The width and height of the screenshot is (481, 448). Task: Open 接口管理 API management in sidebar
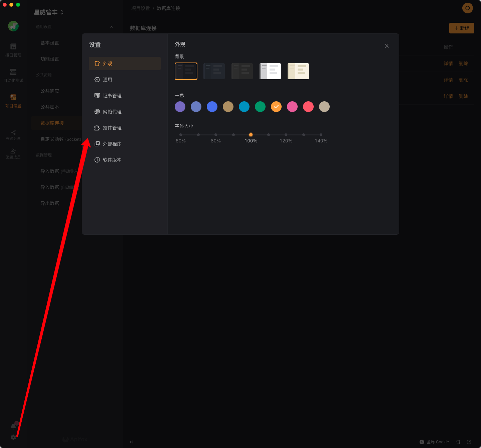point(13,50)
